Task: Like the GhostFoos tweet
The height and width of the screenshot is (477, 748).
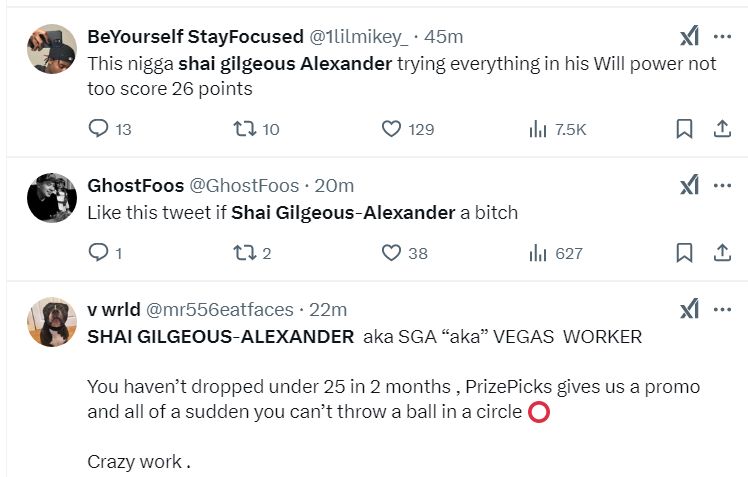Action: pyautogui.click(x=392, y=253)
